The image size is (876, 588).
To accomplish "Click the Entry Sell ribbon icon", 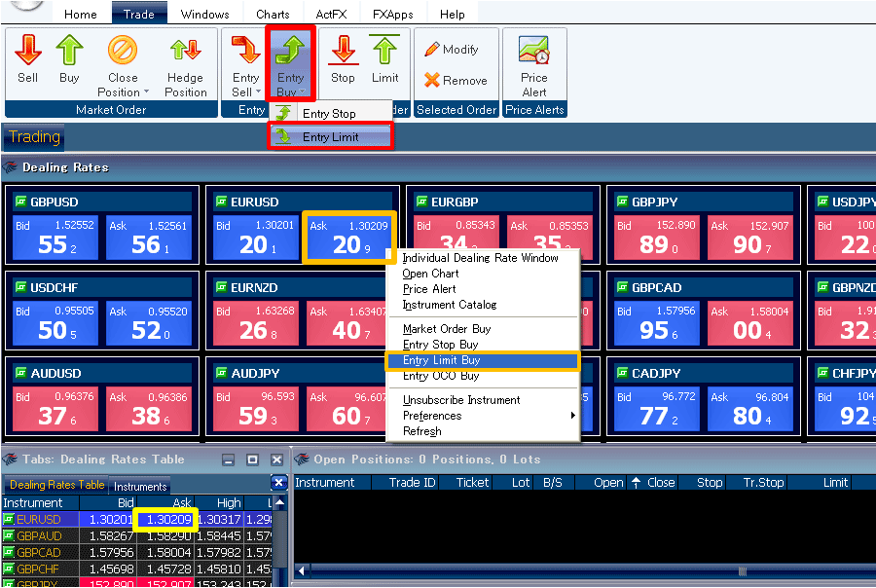I will [x=246, y=50].
